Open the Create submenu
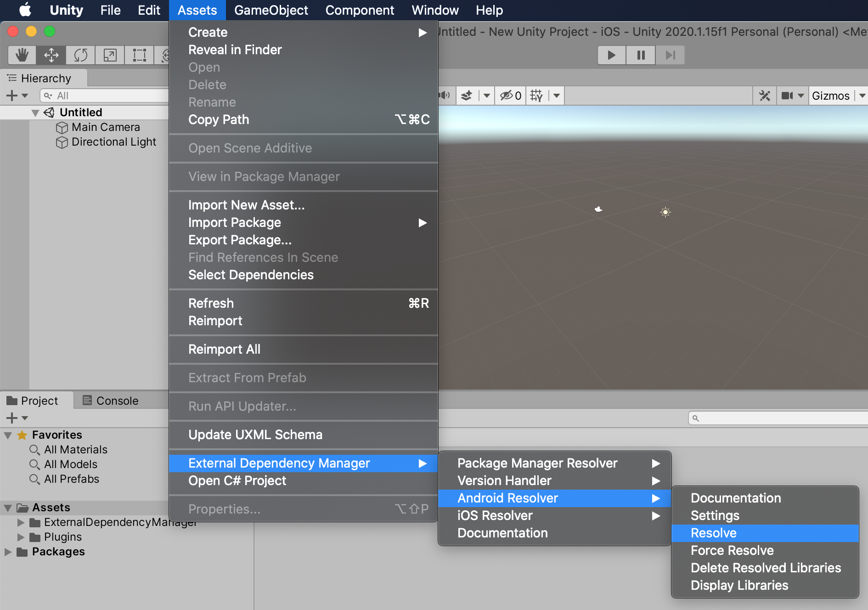This screenshot has height=610, width=868. [x=304, y=32]
